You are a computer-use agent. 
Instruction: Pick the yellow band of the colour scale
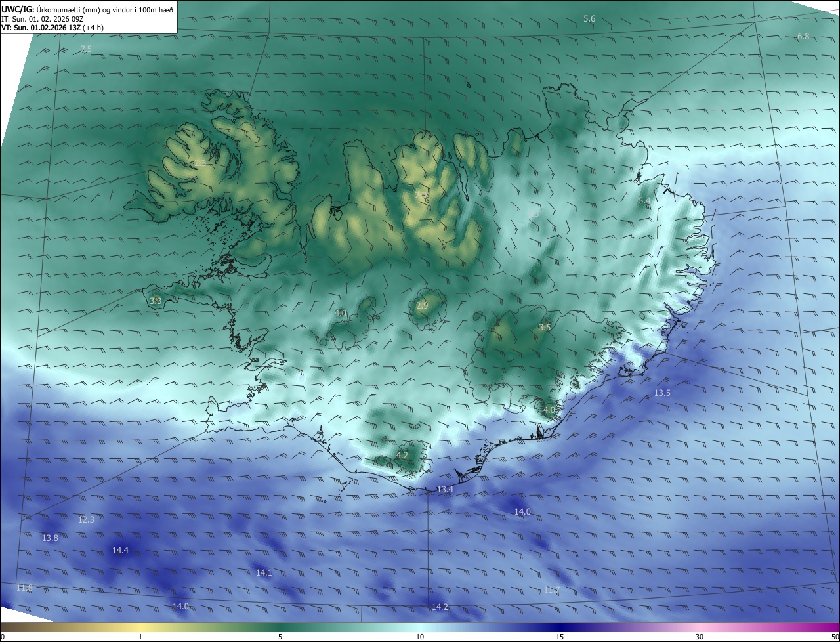[141, 627]
